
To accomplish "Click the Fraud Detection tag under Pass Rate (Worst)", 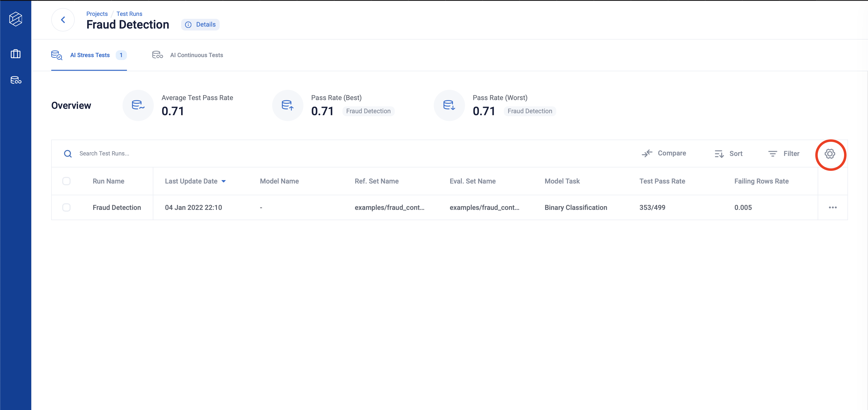I will pos(530,111).
